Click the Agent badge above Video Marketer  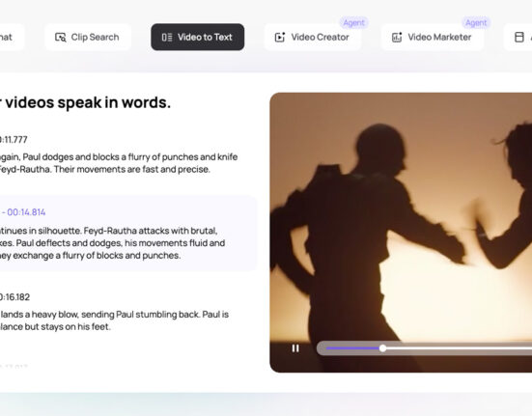(x=476, y=23)
